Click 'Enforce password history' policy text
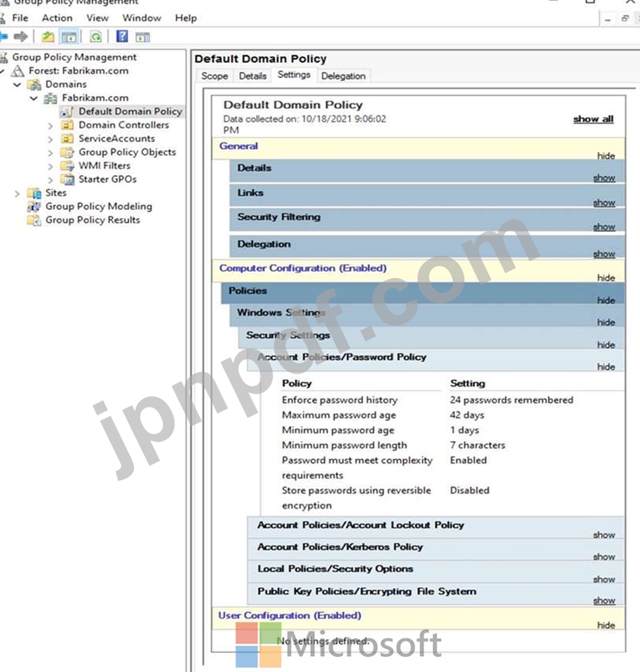This screenshot has height=672, width=640. (x=339, y=400)
